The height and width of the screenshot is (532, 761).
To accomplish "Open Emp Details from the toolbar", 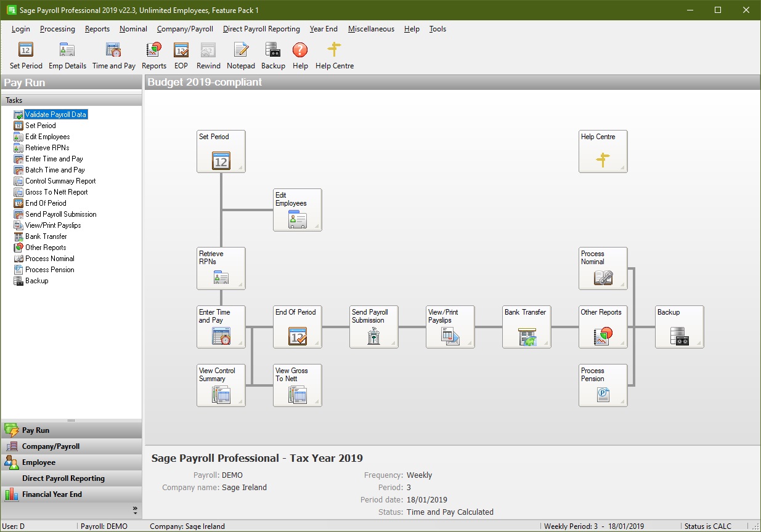I will pyautogui.click(x=67, y=55).
